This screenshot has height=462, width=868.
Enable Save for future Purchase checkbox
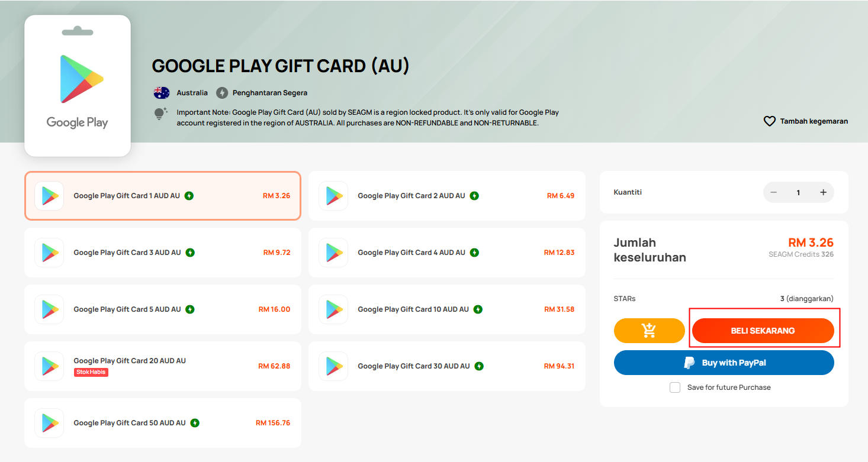coord(675,387)
